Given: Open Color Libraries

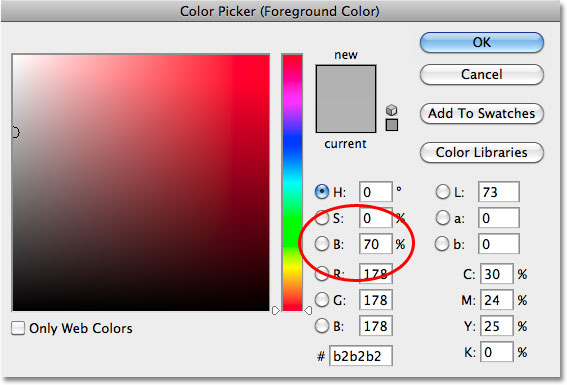Looking at the screenshot, I should click(x=482, y=153).
